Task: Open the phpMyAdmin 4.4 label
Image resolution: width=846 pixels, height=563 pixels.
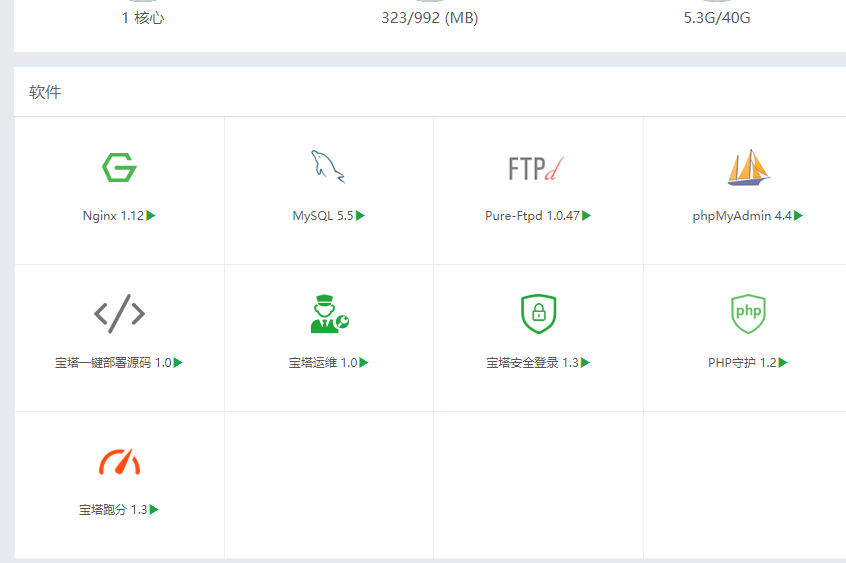Action: pos(742,216)
